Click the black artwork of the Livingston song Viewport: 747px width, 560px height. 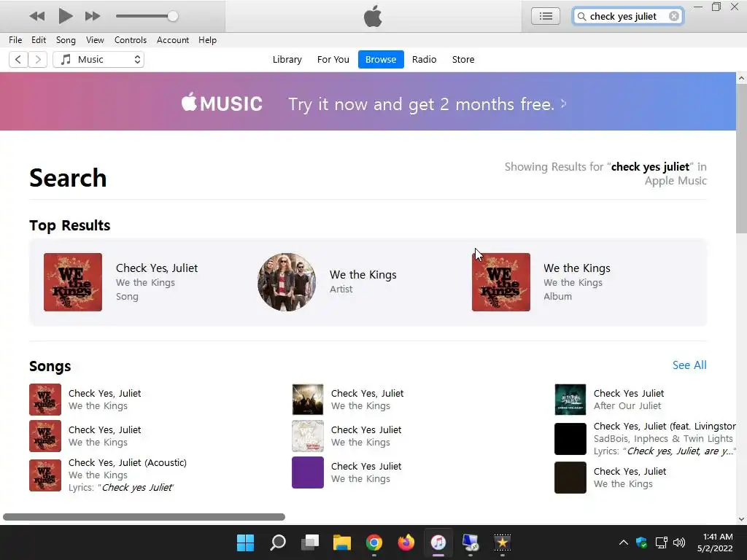[570, 439]
